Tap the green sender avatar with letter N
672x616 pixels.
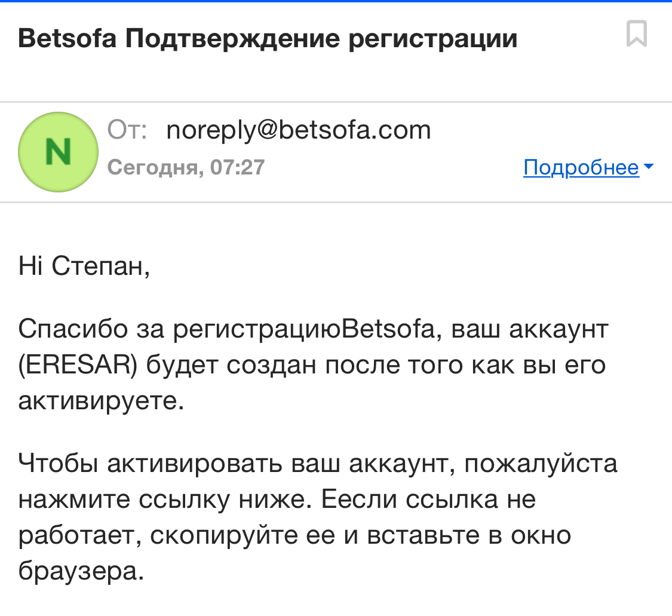[x=59, y=152]
